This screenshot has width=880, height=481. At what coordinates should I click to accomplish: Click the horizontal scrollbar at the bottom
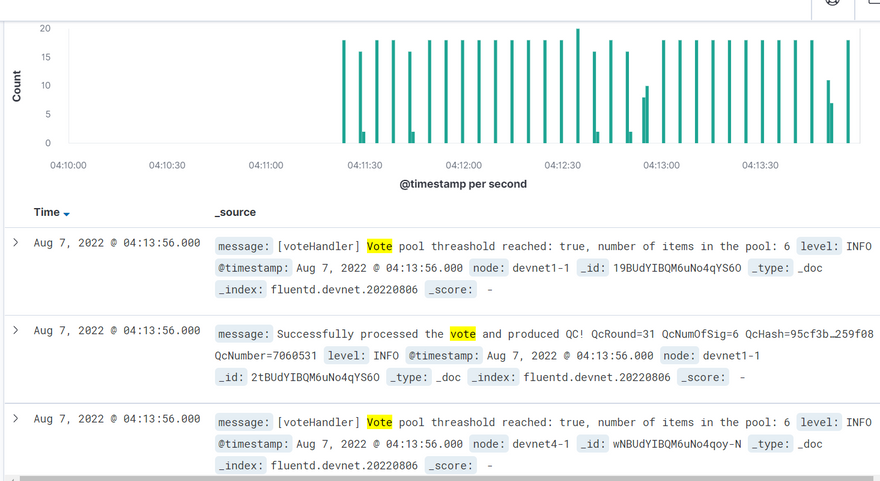tap(440, 478)
